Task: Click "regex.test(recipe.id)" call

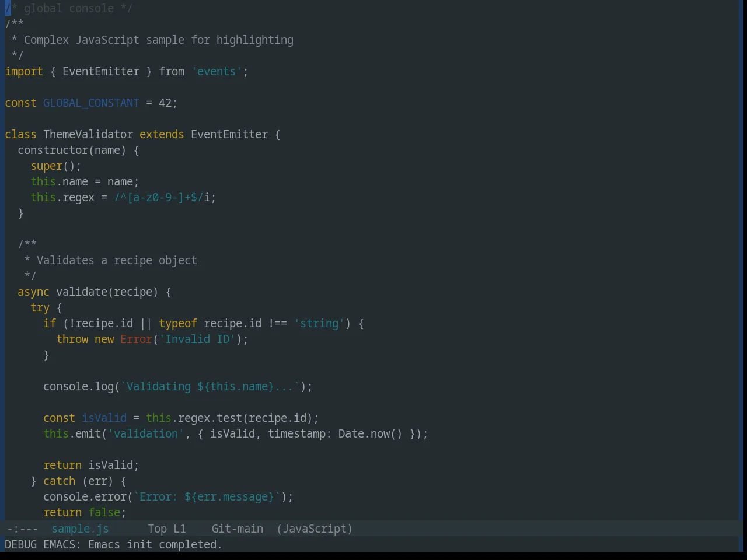Action: [x=245, y=418]
